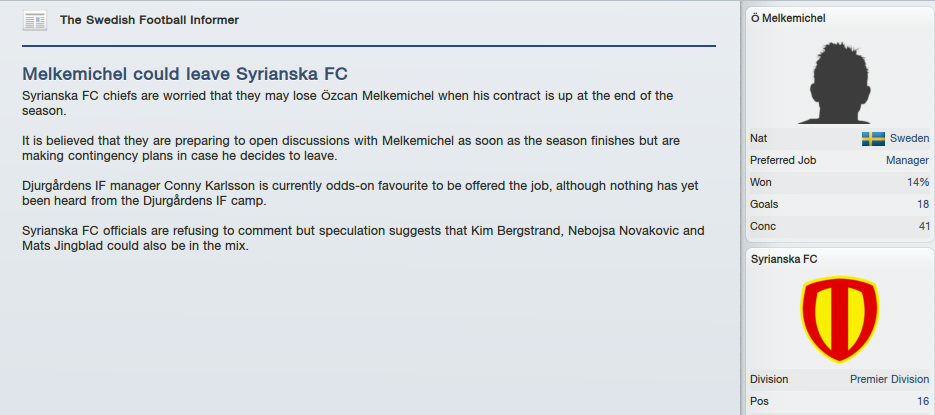This screenshot has height=415, width=935.
Task: Click the Conc 41 stat row
Action: coord(839,227)
